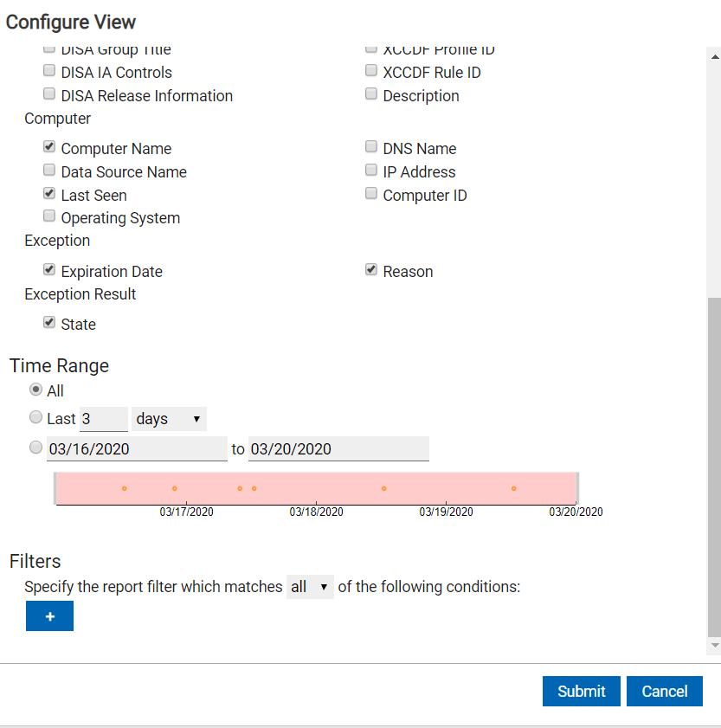Screen dimensions: 721x728
Task: Uncheck the Reason checkbox
Action: point(371,271)
